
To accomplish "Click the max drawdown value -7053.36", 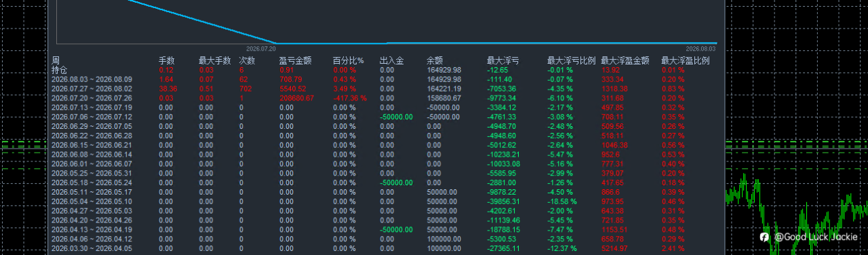I will 502,89.
